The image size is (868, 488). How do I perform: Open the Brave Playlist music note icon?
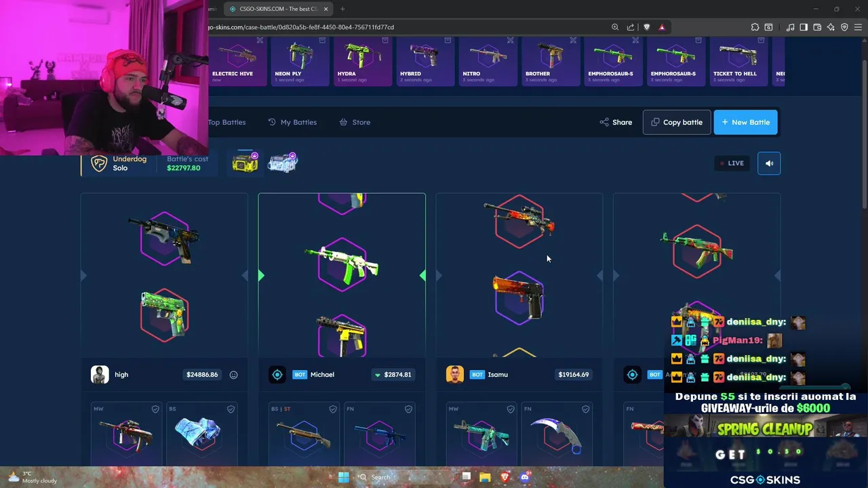pos(790,27)
